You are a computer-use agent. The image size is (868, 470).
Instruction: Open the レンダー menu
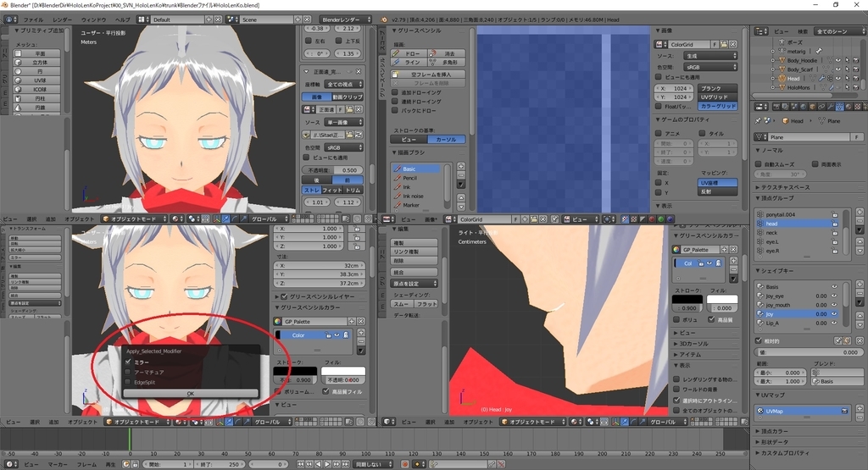coord(62,19)
